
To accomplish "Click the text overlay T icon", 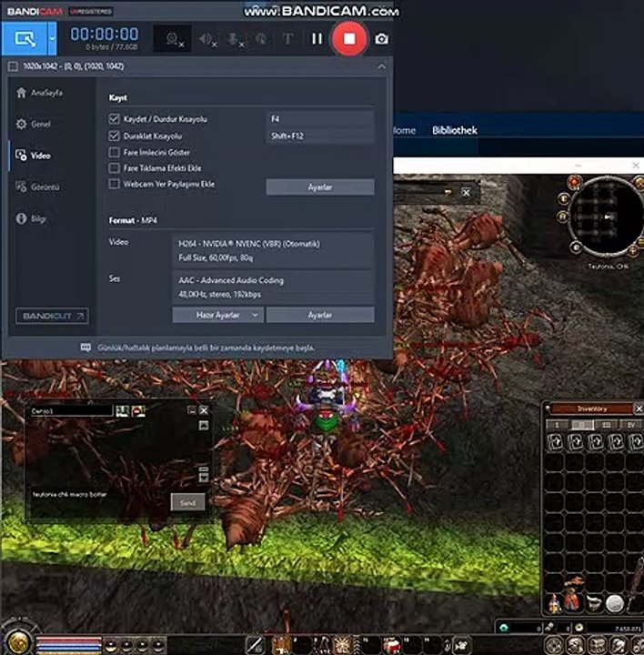I will pos(287,39).
